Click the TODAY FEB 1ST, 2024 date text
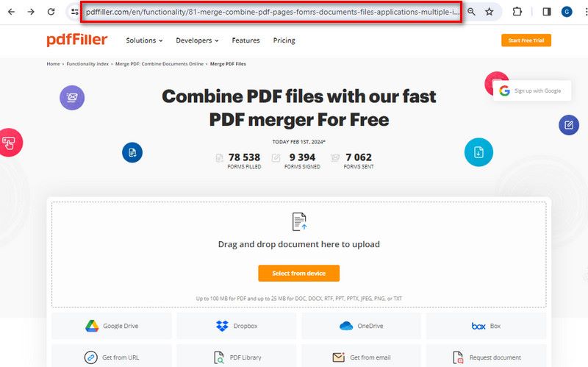The image size is (588, 367). coord(299,142)
